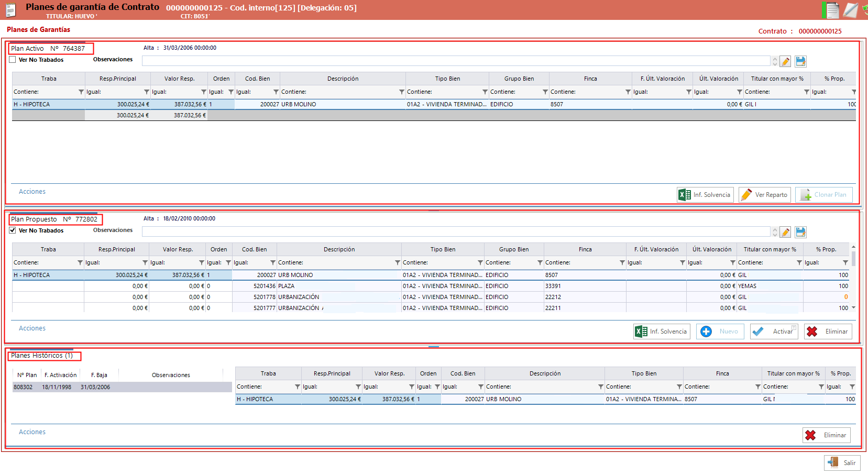The height and width of the screenshot is (475, 868).
Task: Focus Observaciones field of Plan Propuesto
Action: 456,232
